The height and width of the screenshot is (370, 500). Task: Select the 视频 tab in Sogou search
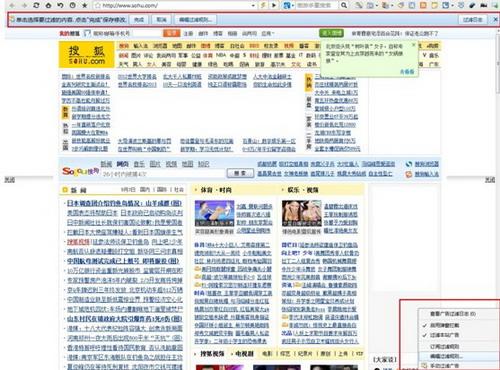click(x=171, y=164)
